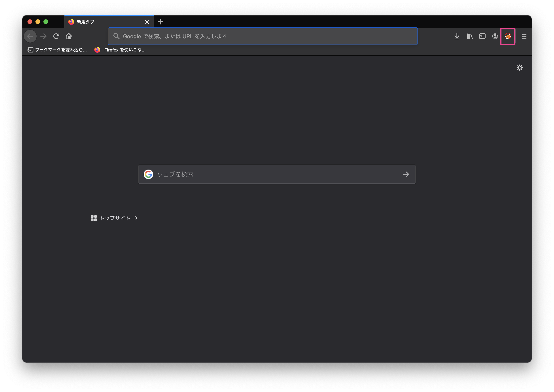
Task: Close the 新規タブ tab
Action: (x=147, y=22)
